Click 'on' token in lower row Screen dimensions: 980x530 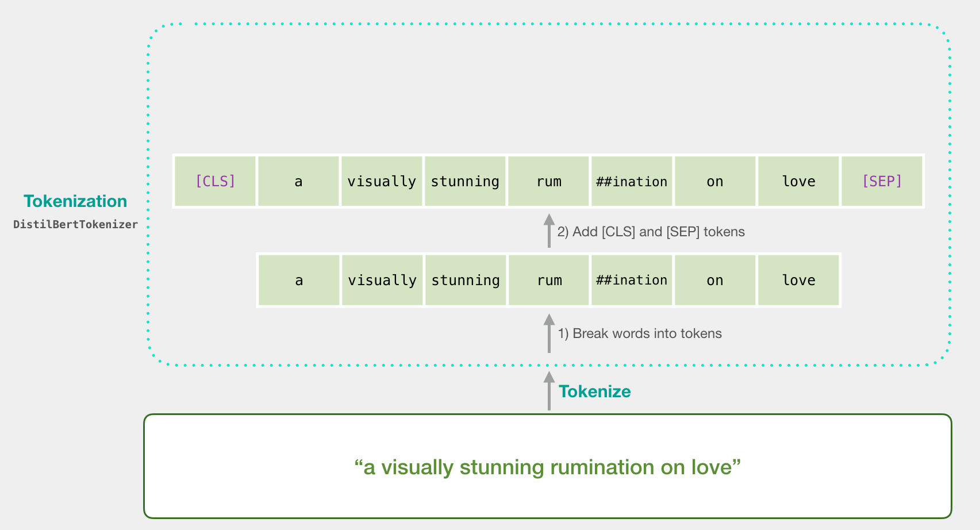(715, 280)
